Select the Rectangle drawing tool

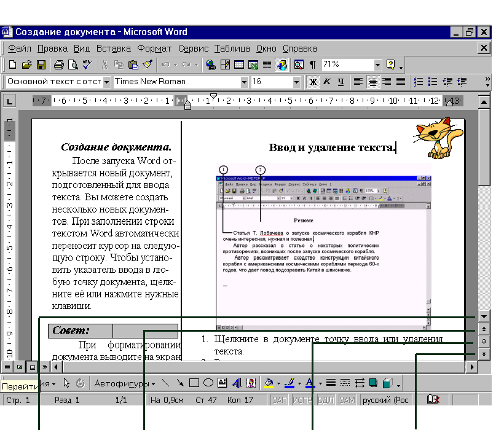click(194, 383)
